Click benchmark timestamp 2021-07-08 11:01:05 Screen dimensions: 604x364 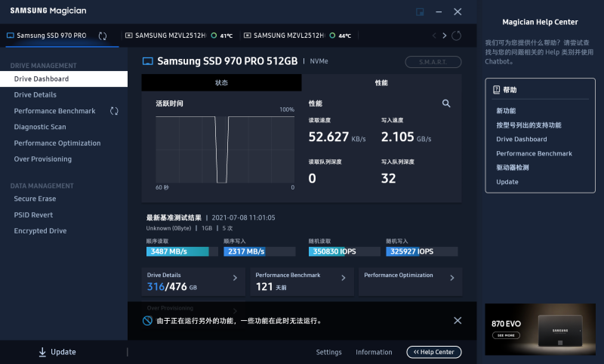click(x=243, y=217)
